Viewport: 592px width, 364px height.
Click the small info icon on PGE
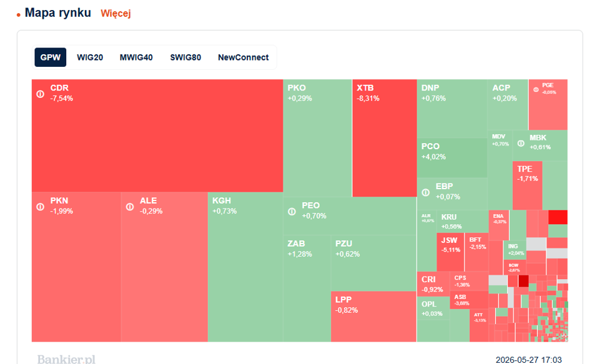(x=536, y=90)
